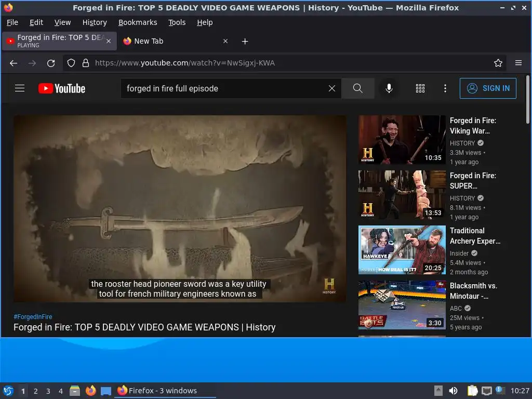Click the browser forward arrow
Viewport: 532px width, 399px height.
pyautogui.click(x=32, y=63)
